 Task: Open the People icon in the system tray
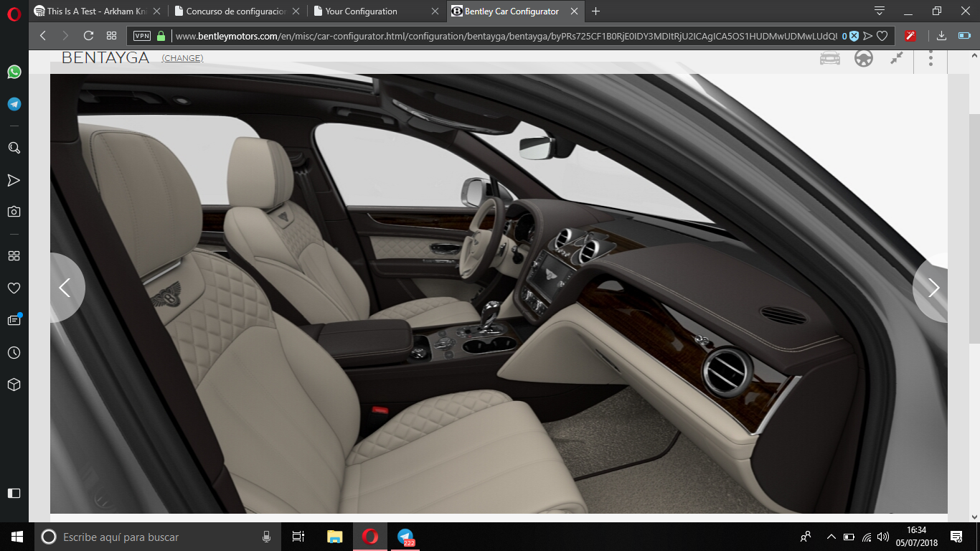pos(806,537)
